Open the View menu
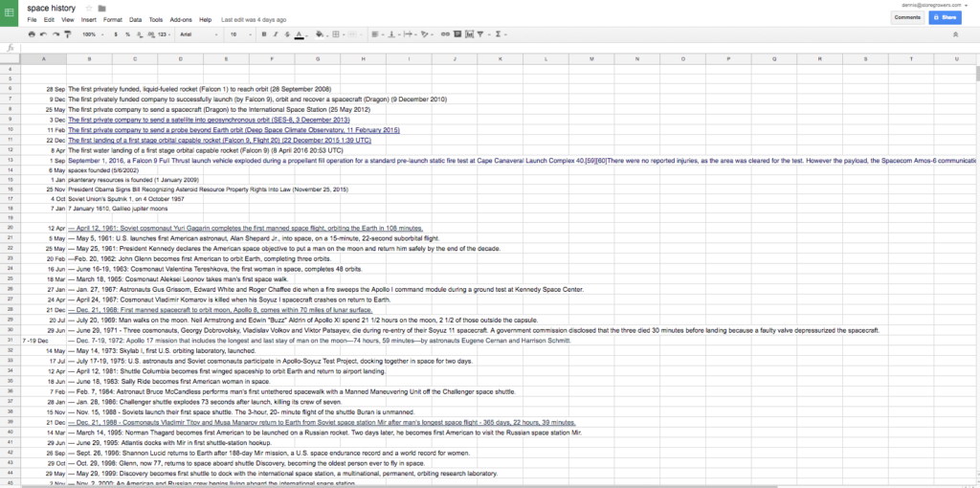980x488 pixels. 68,20
